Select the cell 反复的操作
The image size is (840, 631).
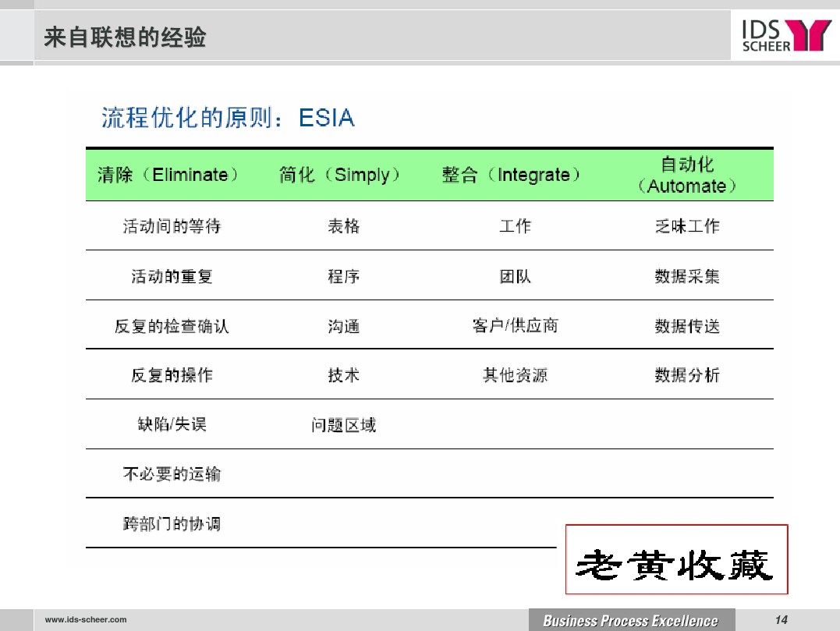pos(172,375)
